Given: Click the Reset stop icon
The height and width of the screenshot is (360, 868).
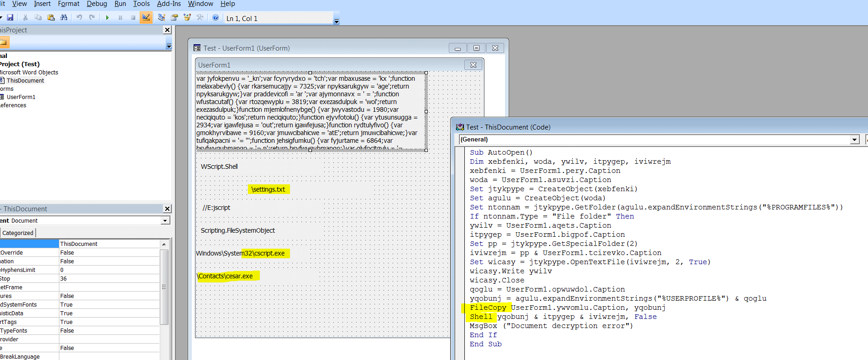Looking at the screenshot, I should click(133, 18).
